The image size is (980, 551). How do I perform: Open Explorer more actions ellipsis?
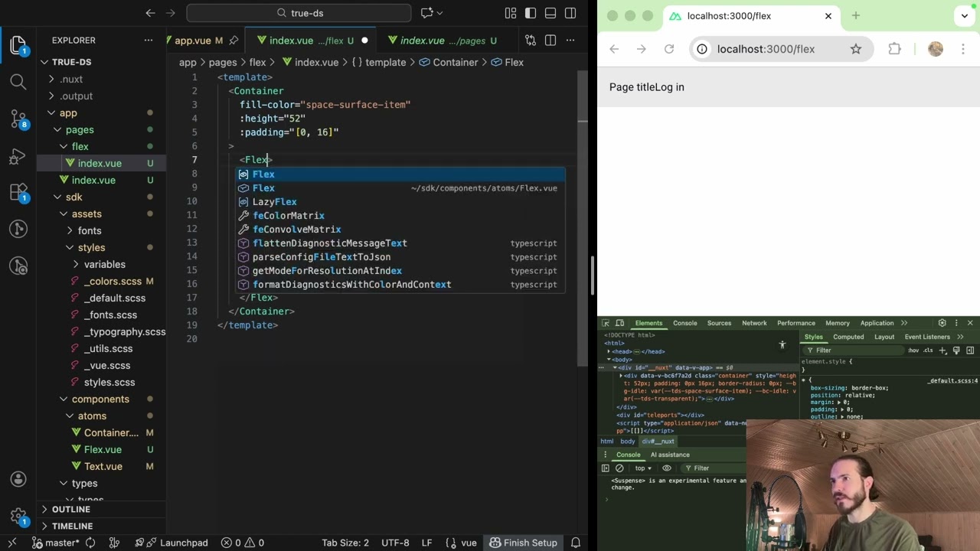click(149, 41)
